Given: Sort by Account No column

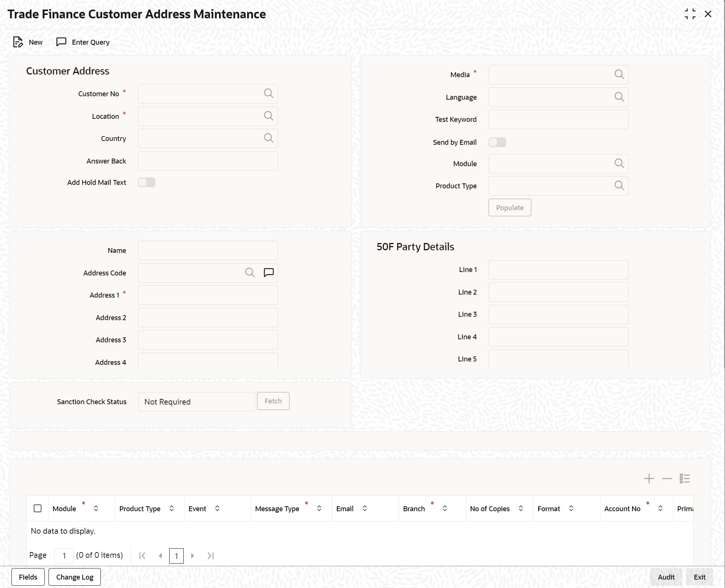Looking at the screenshot, I should click(660, 509).
